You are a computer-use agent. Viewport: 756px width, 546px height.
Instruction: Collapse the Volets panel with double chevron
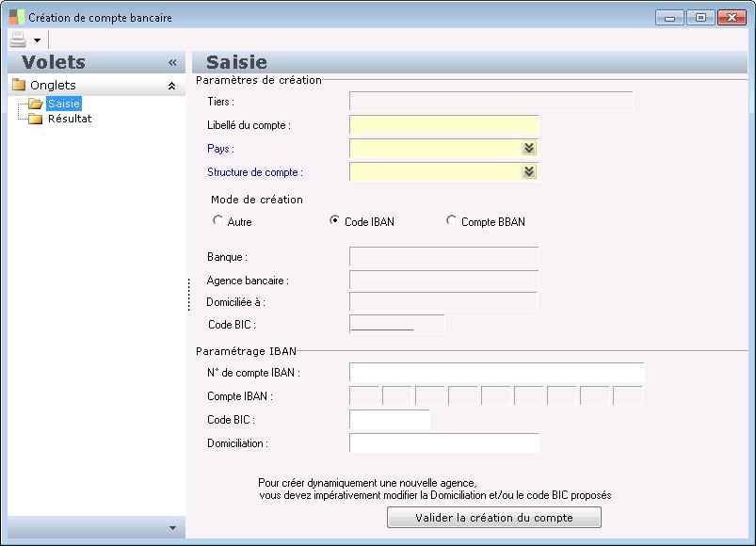(172, 63)
